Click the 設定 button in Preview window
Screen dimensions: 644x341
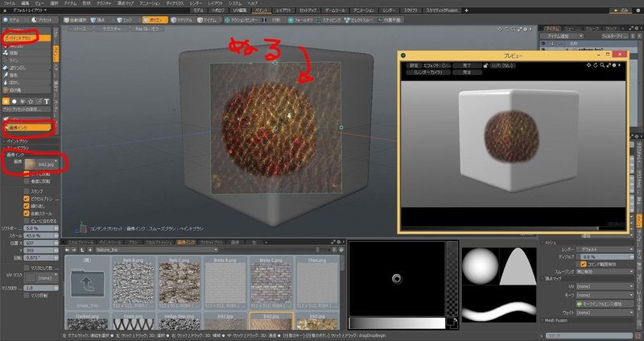[414, 65]
